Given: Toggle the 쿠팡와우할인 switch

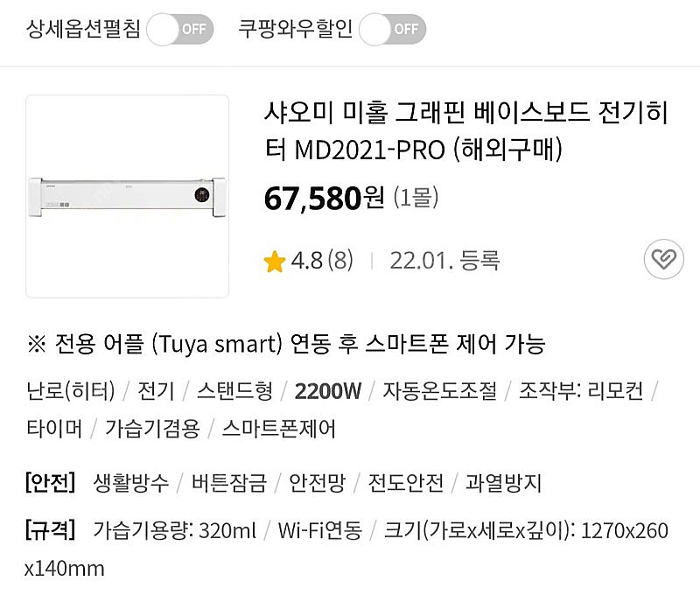Looking at the screenshot, I should (x=393, y=30).
